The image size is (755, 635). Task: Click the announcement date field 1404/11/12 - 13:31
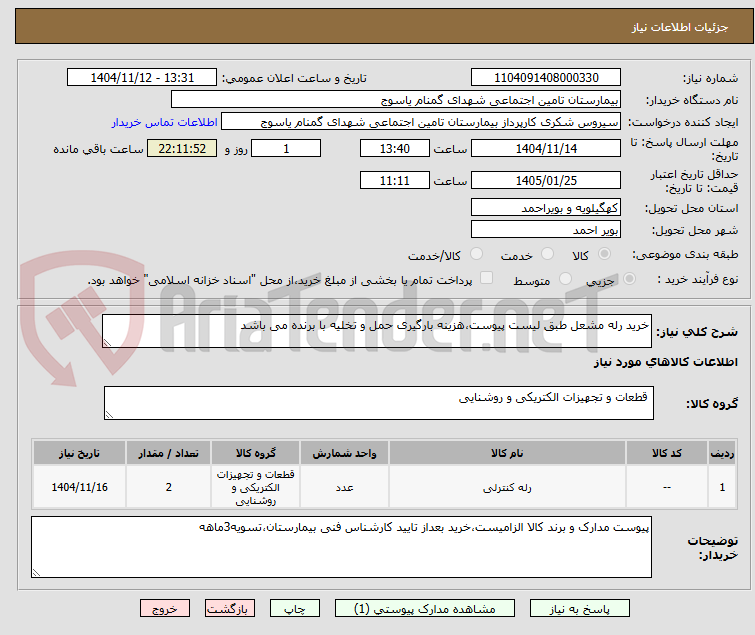[x=142, y=78]
